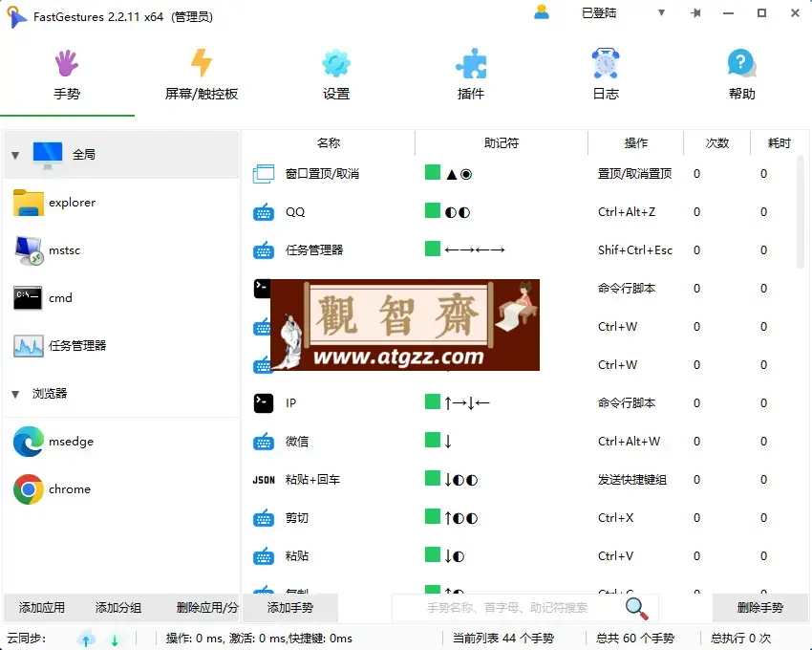This screenshot has height=650, width=812.
Task: Select the Ctrl+V operation cell
Action: pos(616,556)
